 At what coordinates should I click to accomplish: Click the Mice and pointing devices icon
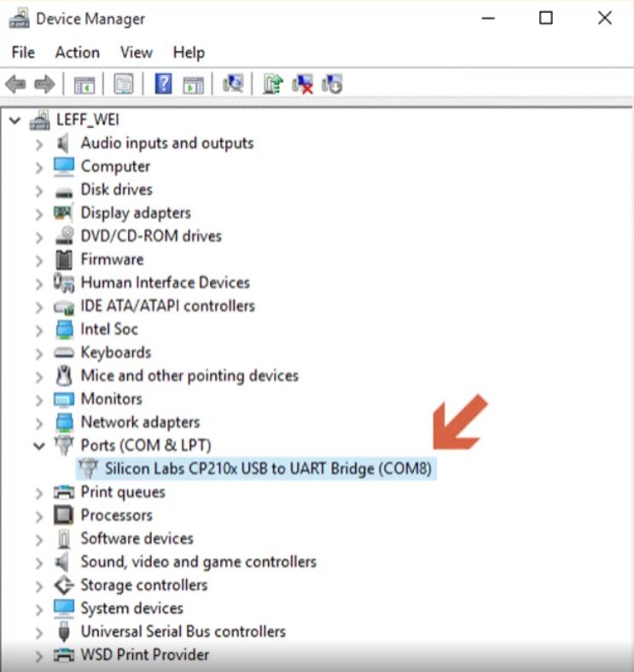(x=64, y=375)
